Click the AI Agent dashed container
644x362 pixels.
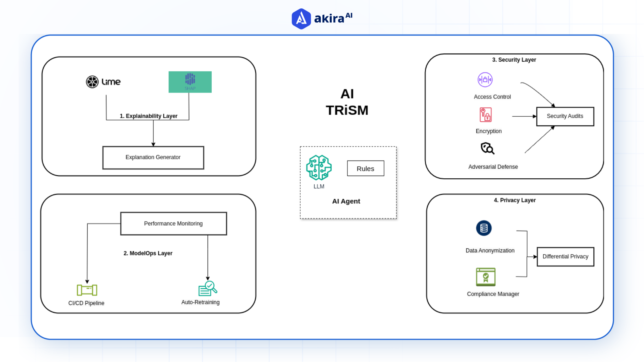tap(348, 183)
